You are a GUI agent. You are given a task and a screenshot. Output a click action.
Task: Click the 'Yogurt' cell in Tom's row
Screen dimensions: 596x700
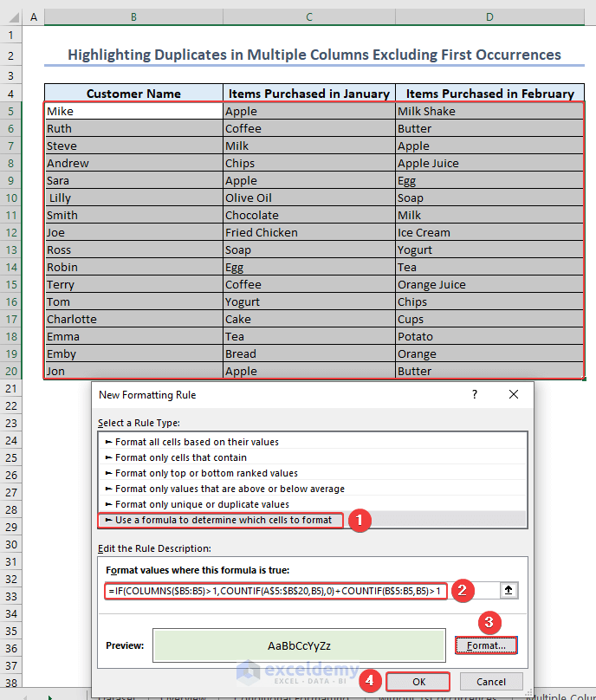tap(309, 301)
